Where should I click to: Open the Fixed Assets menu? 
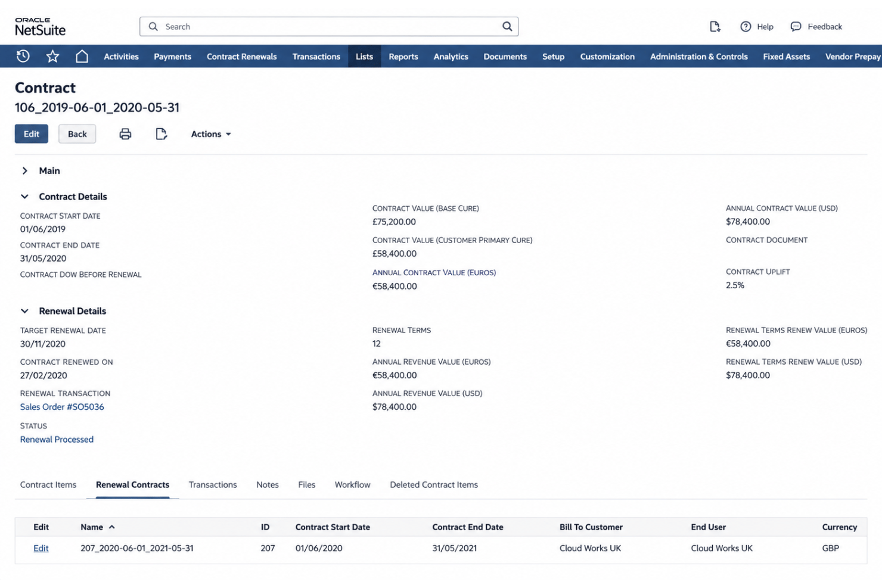[x=786, y=57]
